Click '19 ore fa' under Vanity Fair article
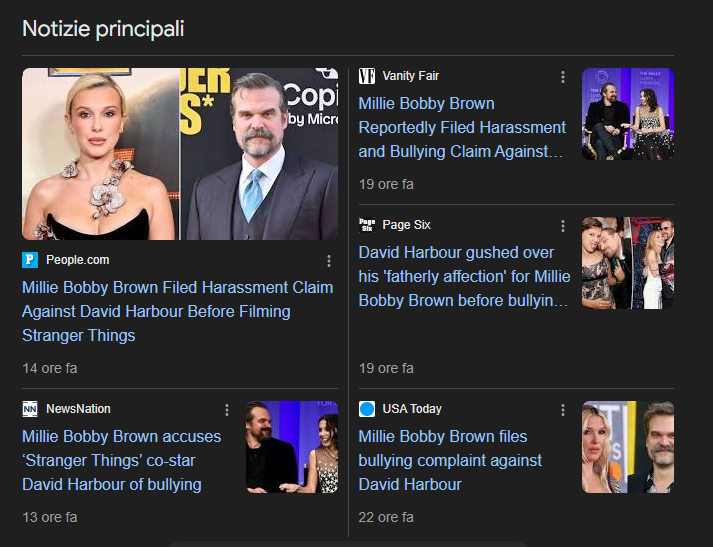This screenshot has height=547, width=713. point(386,184)
